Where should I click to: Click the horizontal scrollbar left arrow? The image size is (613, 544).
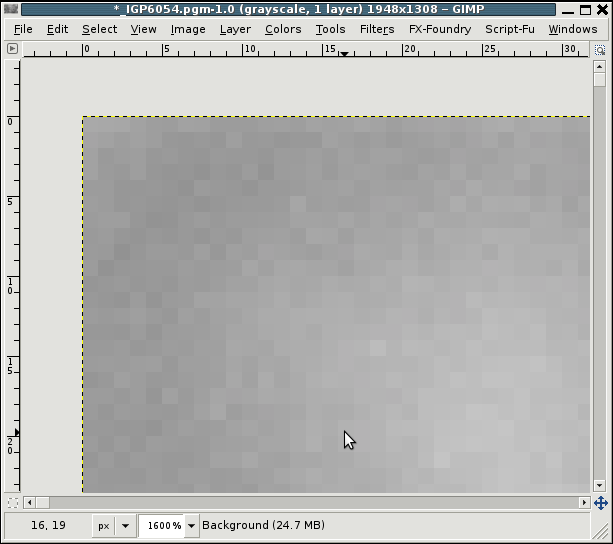[29, 502]
